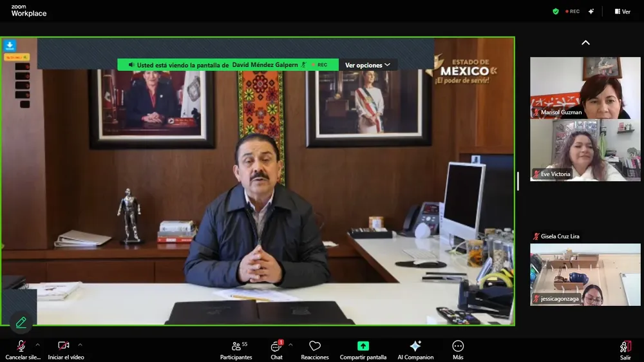Viewport: 644px width, 362px height.
Task: Open the Chat panel
Action: point(276,348)
